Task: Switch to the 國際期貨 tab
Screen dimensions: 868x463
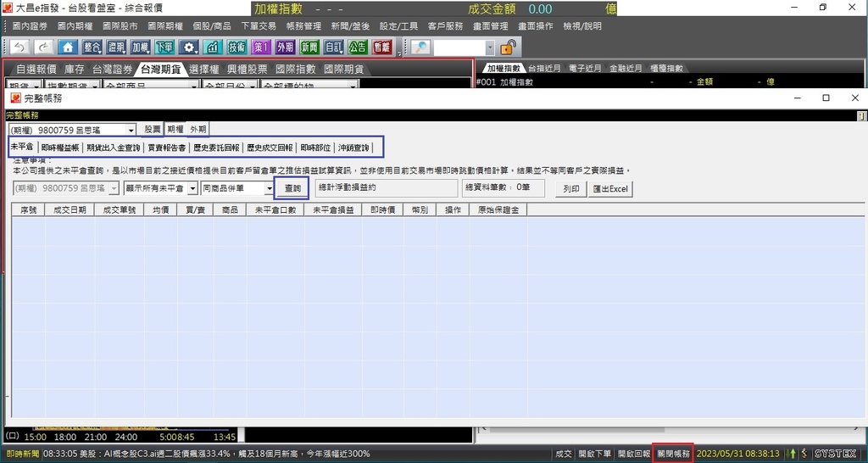Action: coord(344,70)
